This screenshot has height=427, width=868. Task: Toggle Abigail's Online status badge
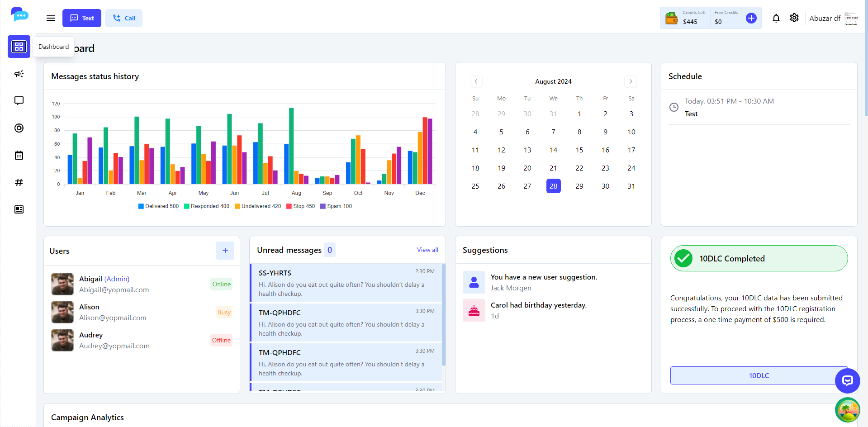(x=221, y=284)
